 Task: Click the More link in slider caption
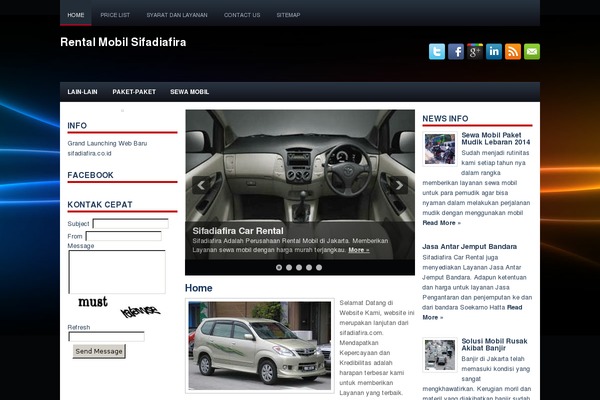(359, 250)
